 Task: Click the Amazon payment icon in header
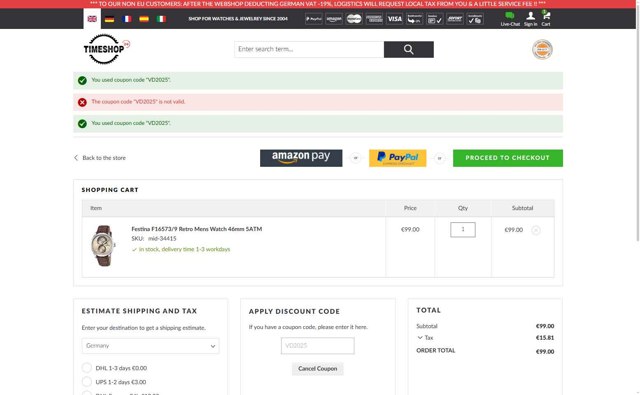tap(334, 19)
